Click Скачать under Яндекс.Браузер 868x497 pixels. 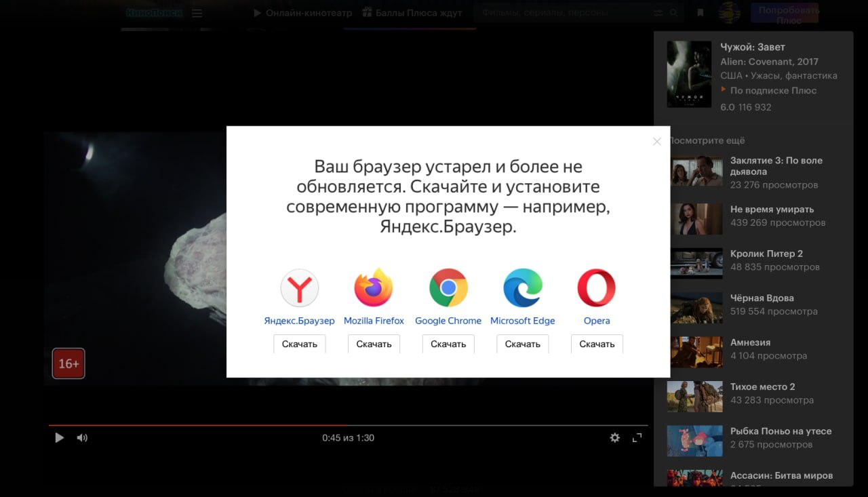300,344
